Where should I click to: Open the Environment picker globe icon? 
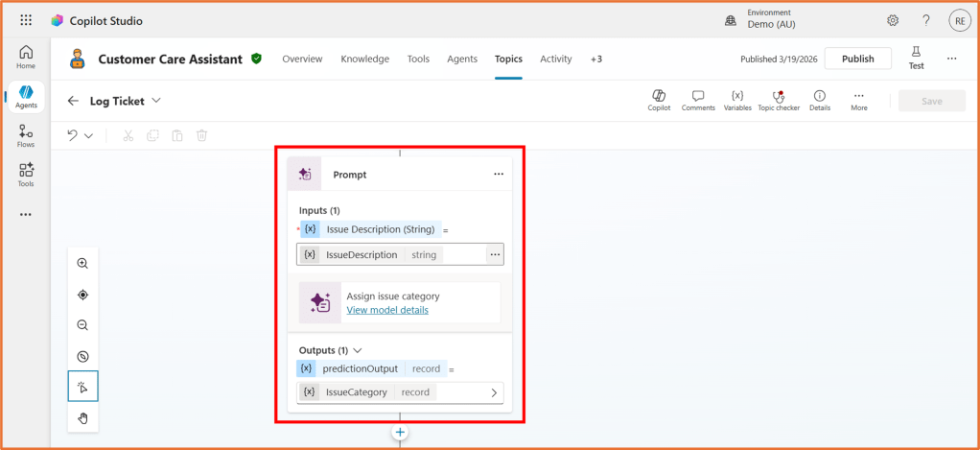point(730,20)
